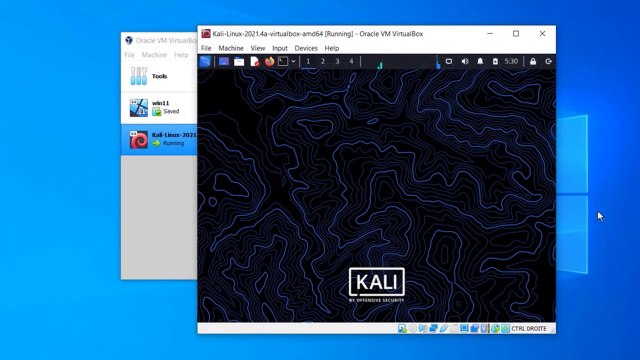Launch Firefox from the Kali panel

(x=269, y=61)
